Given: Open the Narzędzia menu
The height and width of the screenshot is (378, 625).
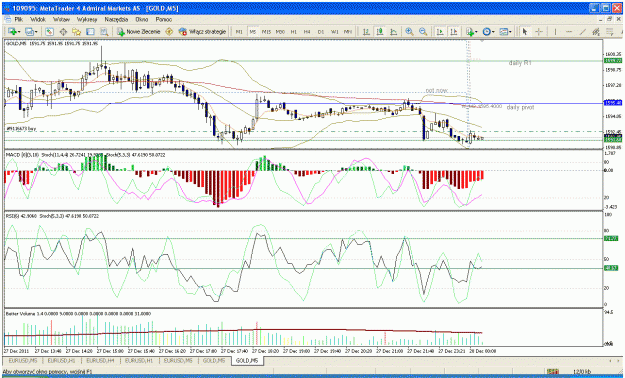Looking at the screenshot, I should (x=116, y=19).
